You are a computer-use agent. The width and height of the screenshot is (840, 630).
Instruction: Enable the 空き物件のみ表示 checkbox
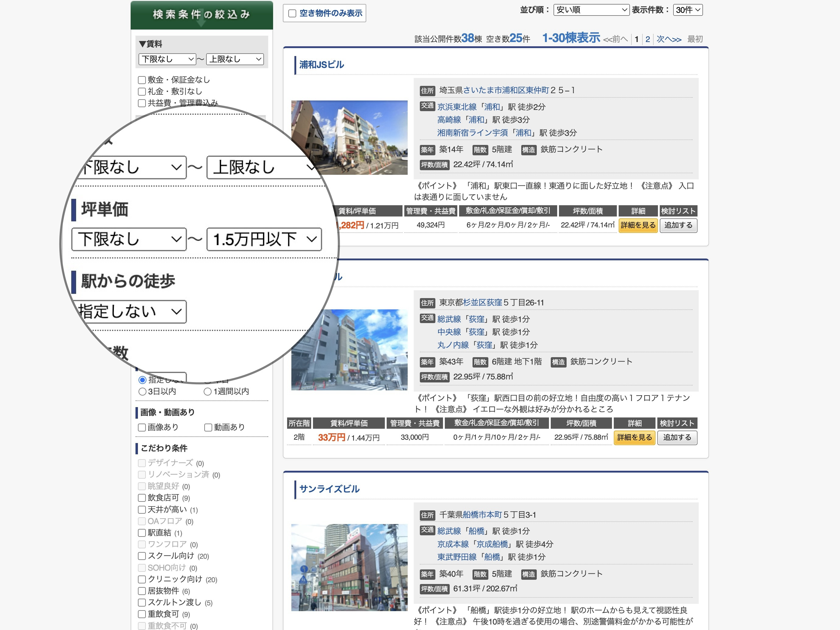pyautogui.click(x=292, y=13)
